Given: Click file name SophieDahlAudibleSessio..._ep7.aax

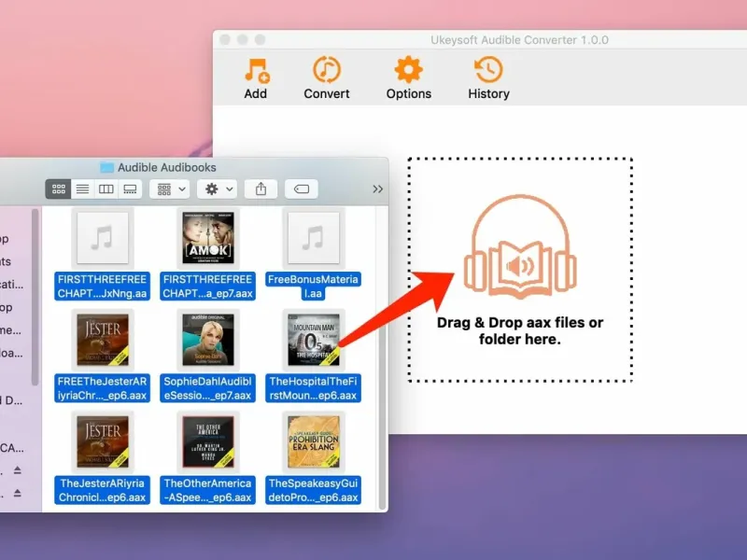Looking at the screenshot, I should pyautogui.click(x=207, y=388).
